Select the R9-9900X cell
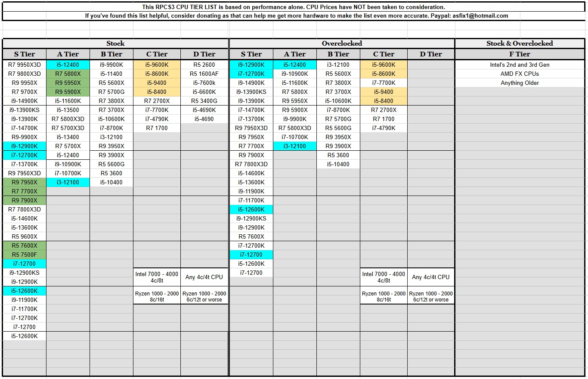588x379 pixels. (x=25, y=137)
